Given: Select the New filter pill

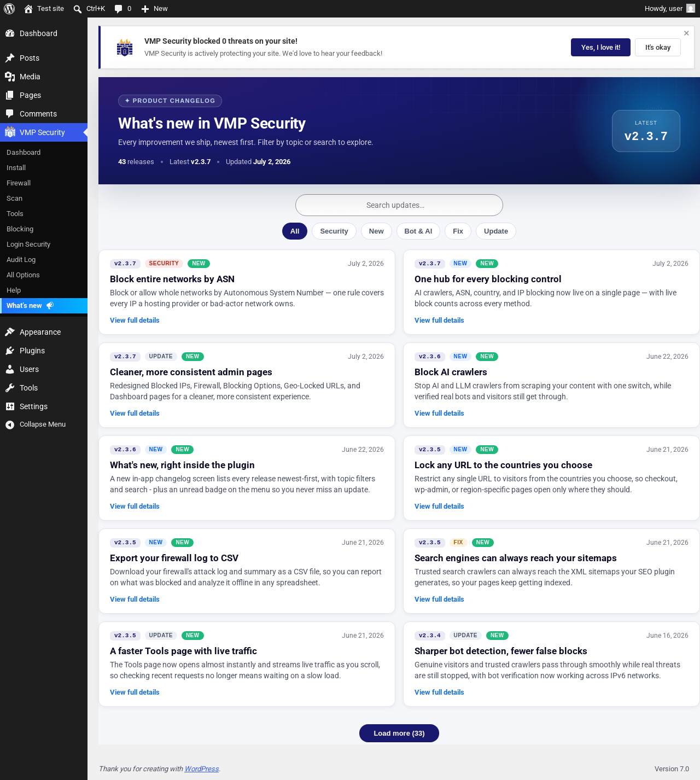Looking at the screenshot, I should [x=376, y=231].
